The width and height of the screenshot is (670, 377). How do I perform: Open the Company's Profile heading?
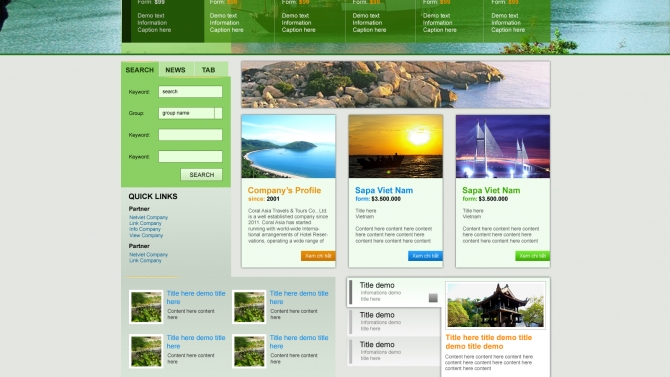coord(284,190)
